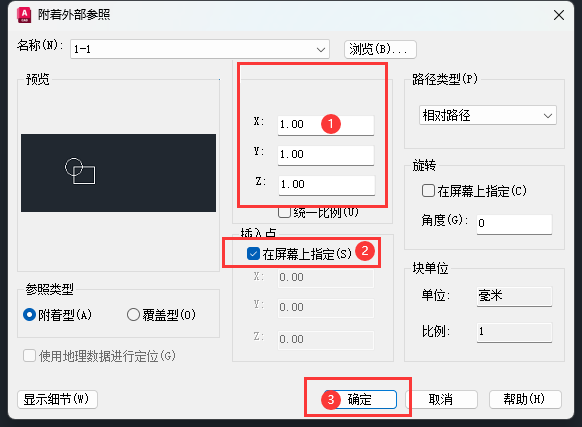Click the 确定 button
This screenshot has height=427, width=582.
tap(360, 400)
